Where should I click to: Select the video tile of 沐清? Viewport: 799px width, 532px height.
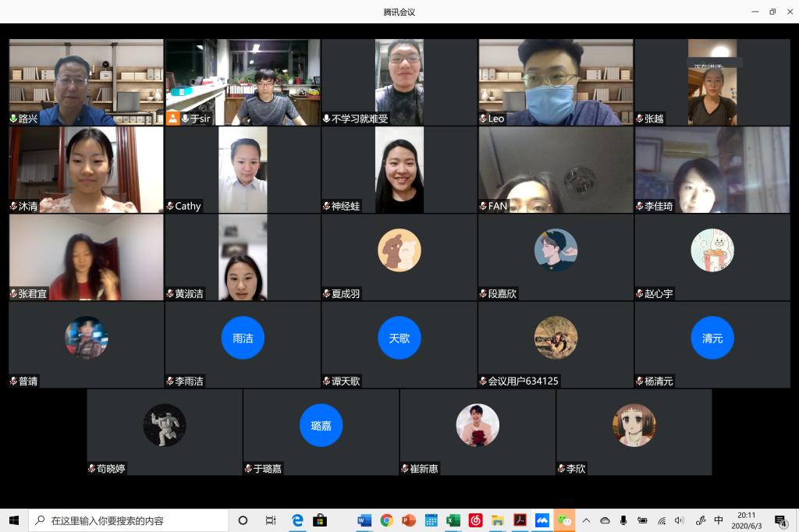pyautogui.click(x=86, y=169)
